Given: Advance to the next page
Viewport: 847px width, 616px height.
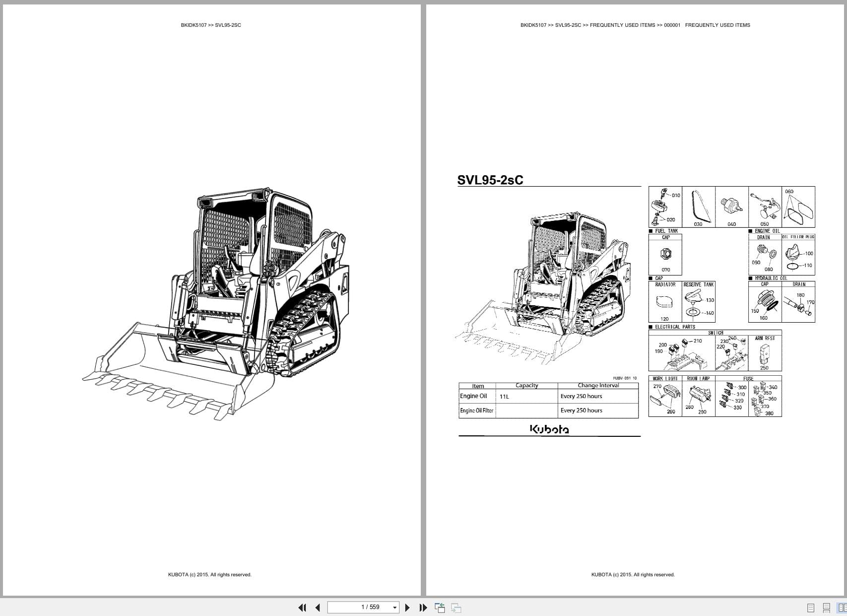Looking at the screenshot, I should [x=408, y=607].
